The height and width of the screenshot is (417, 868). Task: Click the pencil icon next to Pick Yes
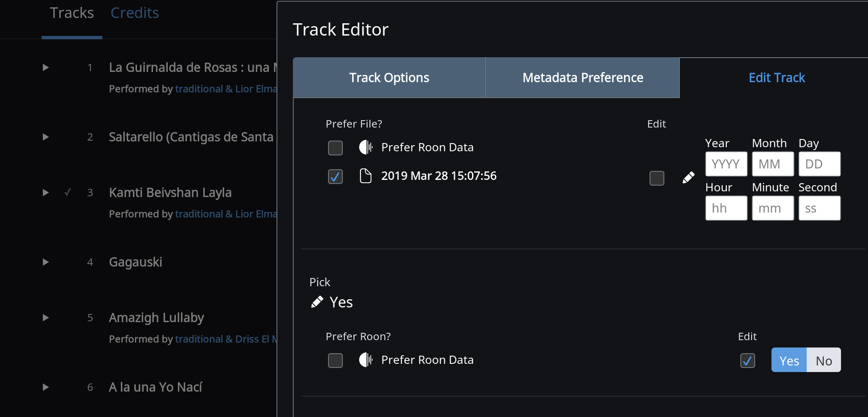pyautogui.click(x=317, y=302)
